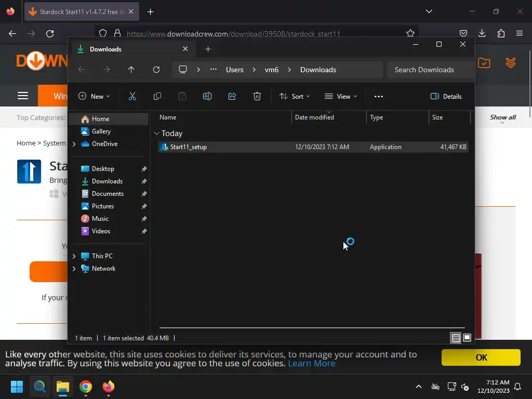Open the New item dropdown

[94, 96]
